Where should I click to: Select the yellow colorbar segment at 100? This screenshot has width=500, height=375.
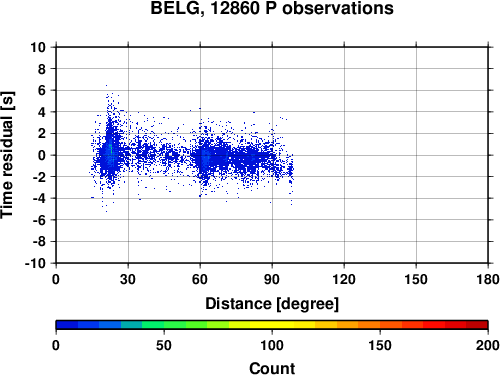[272, 325]
